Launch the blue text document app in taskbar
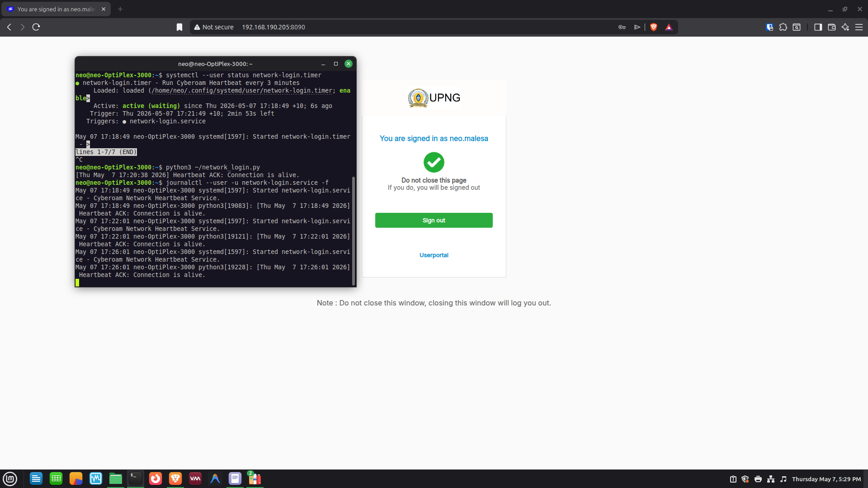The width and height of the screenshot is (868, 488). pyautogui.click(x=36, y=479)
